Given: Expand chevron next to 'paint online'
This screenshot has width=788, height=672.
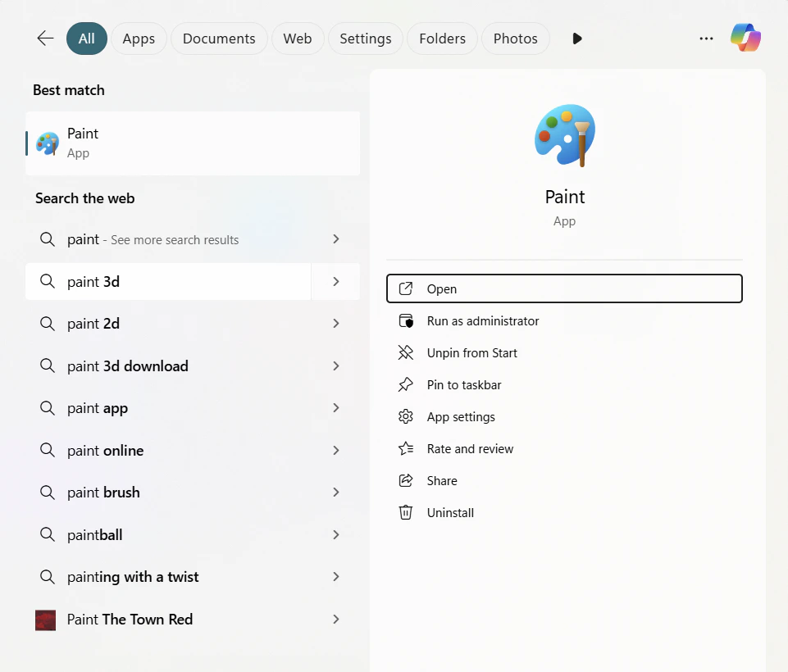Looking at the screenshot, I should click(x=336, y=450).
